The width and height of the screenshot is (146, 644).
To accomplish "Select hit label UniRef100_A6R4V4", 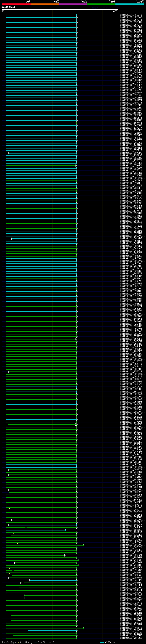I will pos(131,100).
